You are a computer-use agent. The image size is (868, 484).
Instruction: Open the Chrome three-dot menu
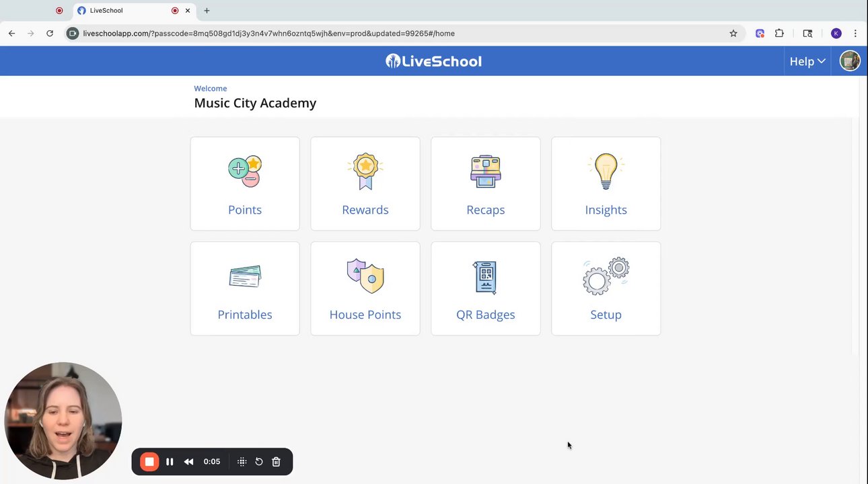pyautogui.click(x=855, y=33)
